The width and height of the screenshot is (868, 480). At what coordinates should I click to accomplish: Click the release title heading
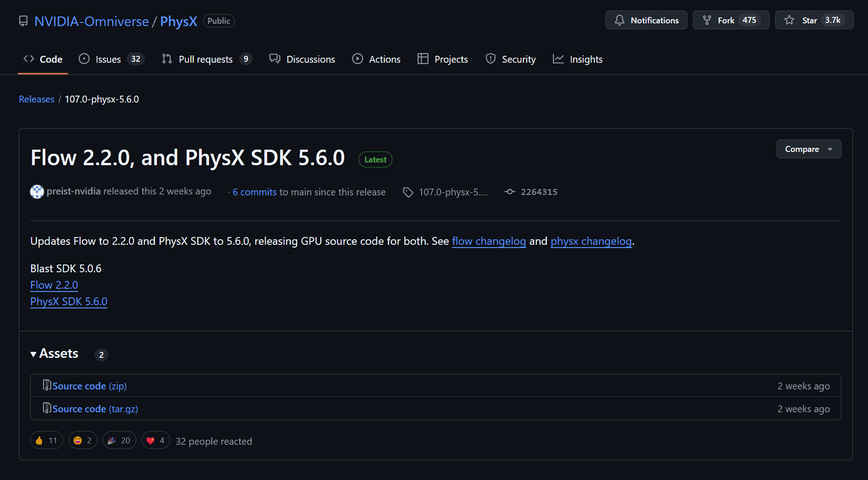coord(188,157)
